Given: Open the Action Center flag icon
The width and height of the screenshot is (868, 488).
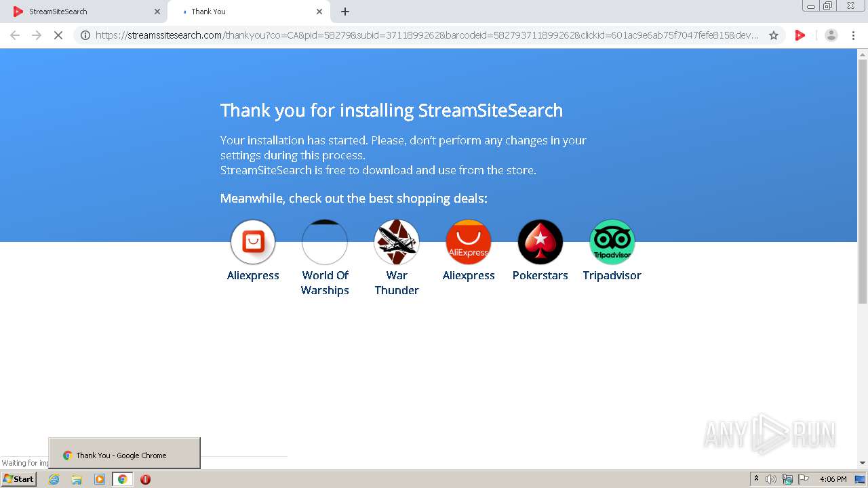Looking at the screenshot, I should point(804,479).
